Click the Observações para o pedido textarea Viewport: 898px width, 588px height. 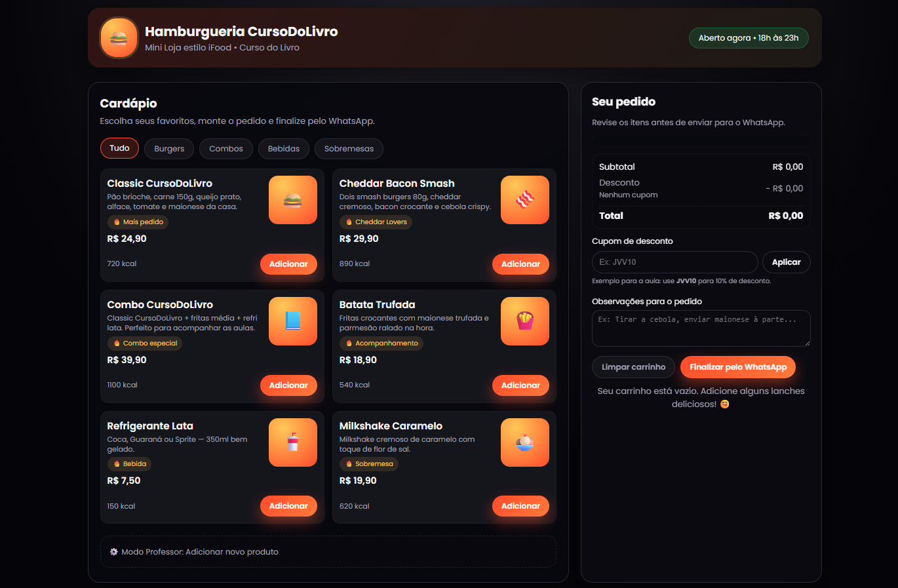pyautogui.click(x=701, y=328)
